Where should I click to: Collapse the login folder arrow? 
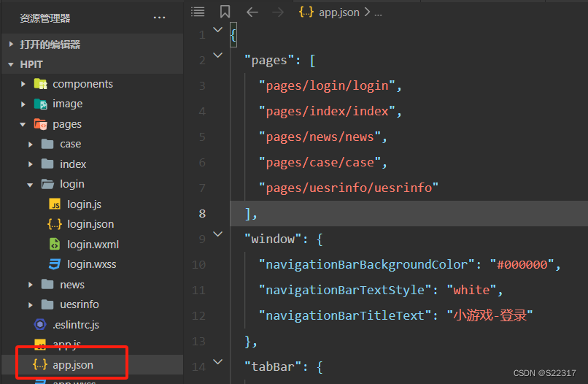[x=30, y=185]
